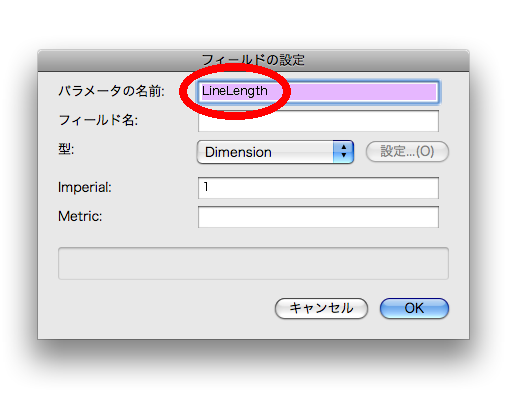Click the Dimension text in the popup menu
The image size is (520, 402).
[x=238, y=152]
